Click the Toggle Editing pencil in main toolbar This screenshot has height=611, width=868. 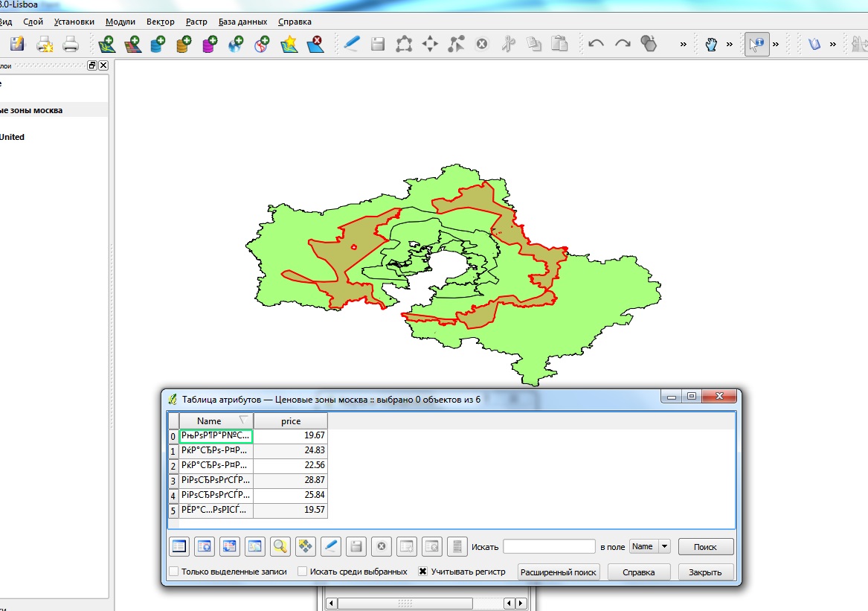351,45
